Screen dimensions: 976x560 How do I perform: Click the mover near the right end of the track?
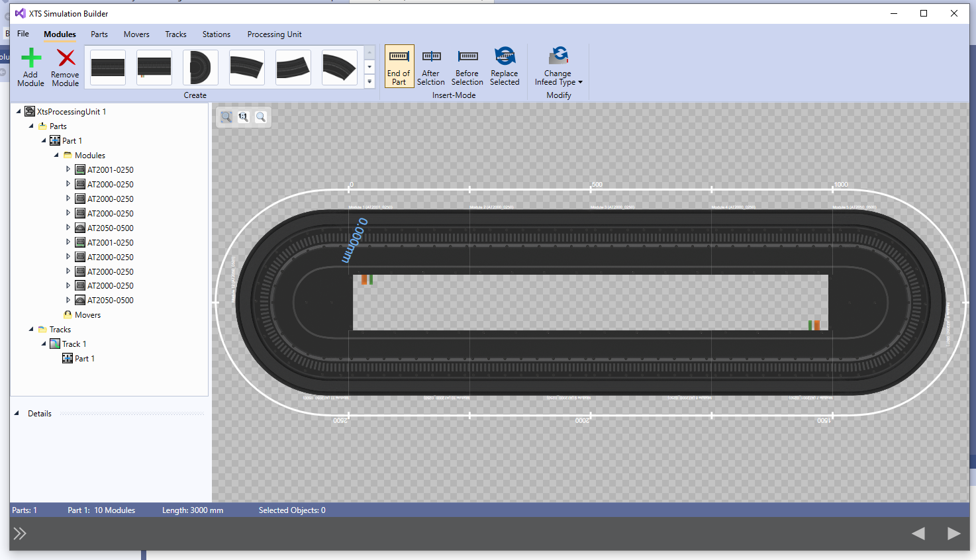(814, 325)
